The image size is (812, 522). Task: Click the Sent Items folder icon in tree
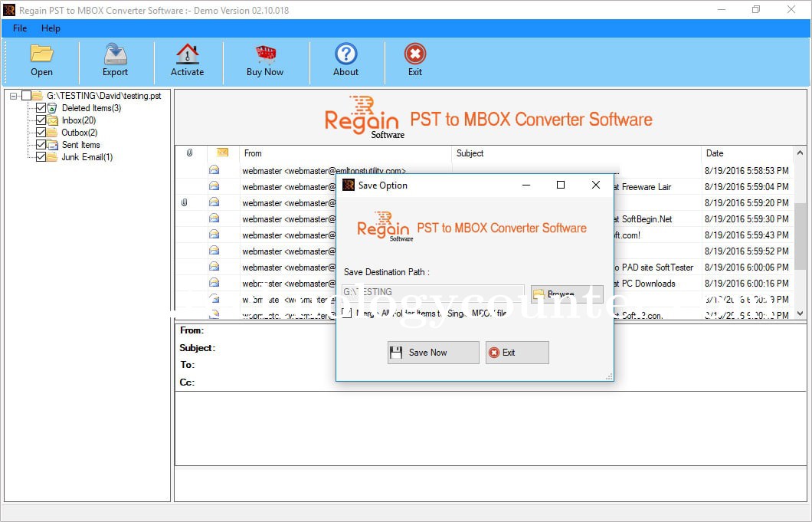(x=52, y=145)
